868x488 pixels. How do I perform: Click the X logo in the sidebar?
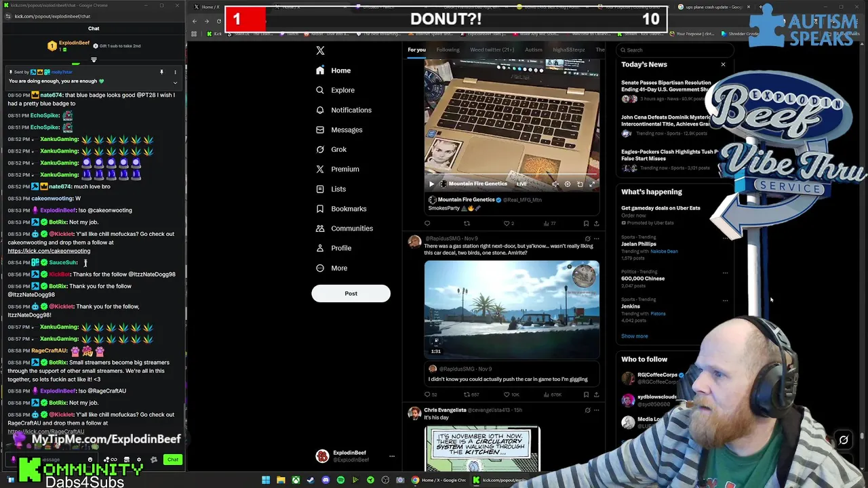tap(320, 50)
